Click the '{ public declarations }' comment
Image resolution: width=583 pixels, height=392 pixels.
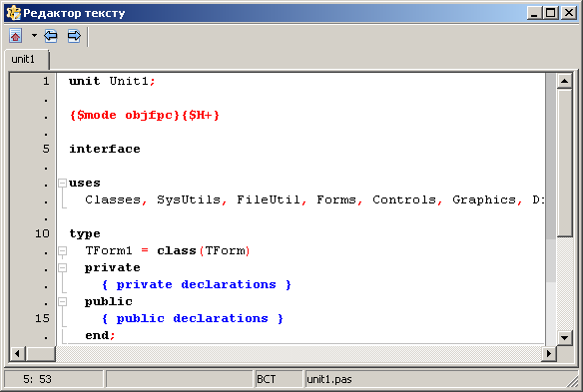[193, 319]
